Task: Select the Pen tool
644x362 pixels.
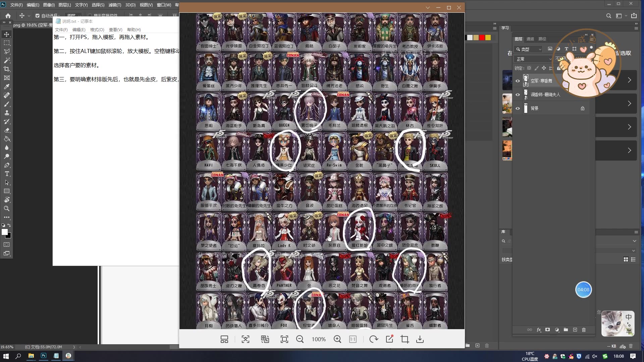Action: click(7, 165)
